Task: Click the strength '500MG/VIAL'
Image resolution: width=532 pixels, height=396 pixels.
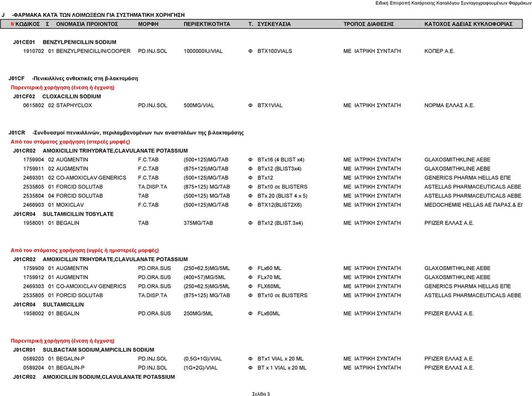Action: pyautogui.click(x=199, y=105)
